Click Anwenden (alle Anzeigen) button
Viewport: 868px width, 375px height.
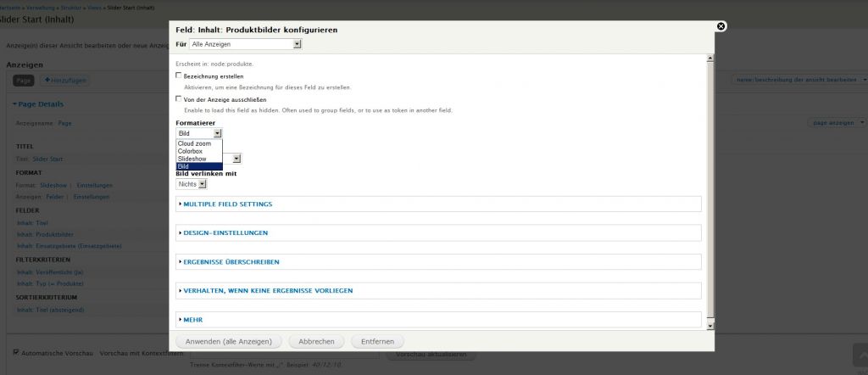pos(228,341)
